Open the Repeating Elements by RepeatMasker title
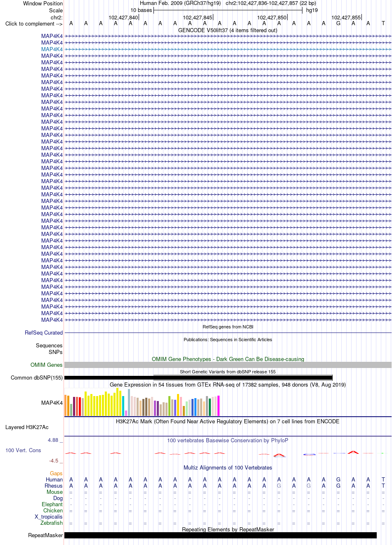The image size is (392, 545). pyautogui.click(x=228, y=529)
